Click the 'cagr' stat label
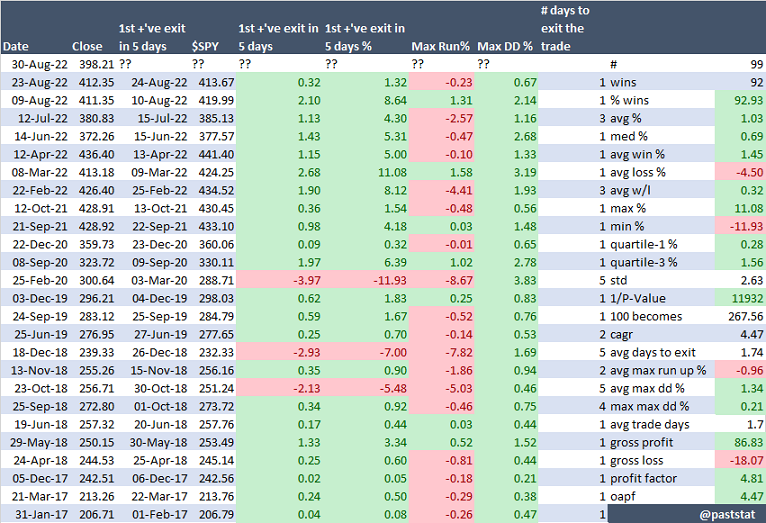Screen dimensions: 766x523 tap(621, 335)
